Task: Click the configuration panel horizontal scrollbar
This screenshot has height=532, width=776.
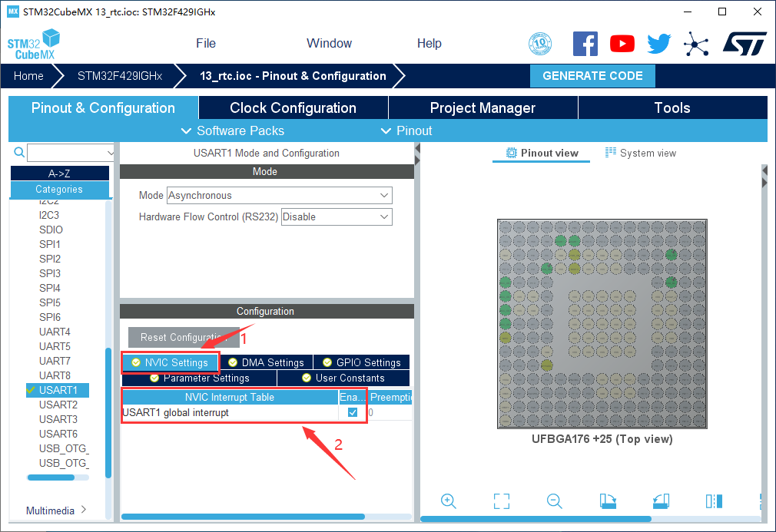Action: pos(243,517)
